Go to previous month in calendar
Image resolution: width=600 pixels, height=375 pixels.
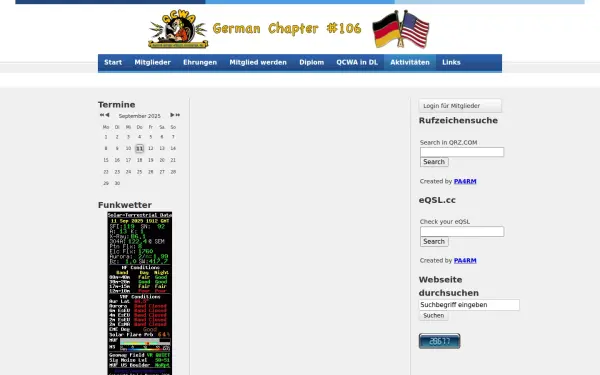coord(108,115)
